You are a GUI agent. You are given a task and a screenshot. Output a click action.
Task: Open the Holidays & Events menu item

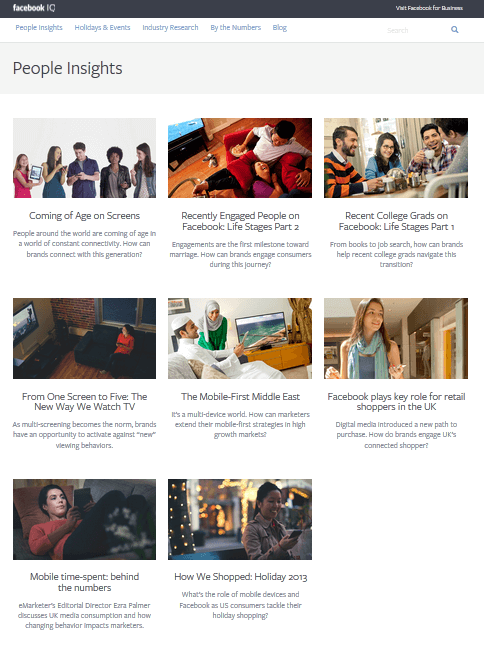coord(102,28)
